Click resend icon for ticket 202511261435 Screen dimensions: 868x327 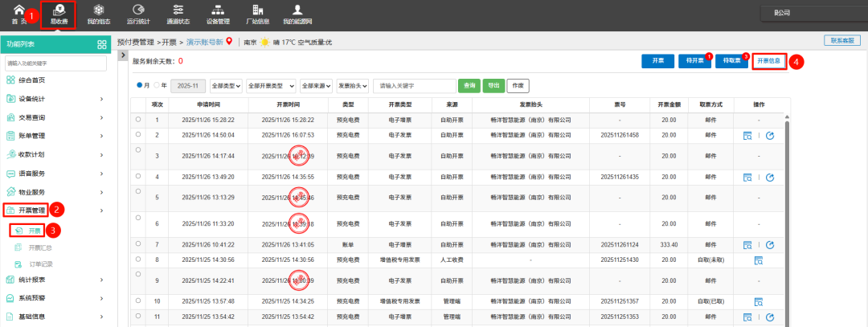(x=769, y=177)
